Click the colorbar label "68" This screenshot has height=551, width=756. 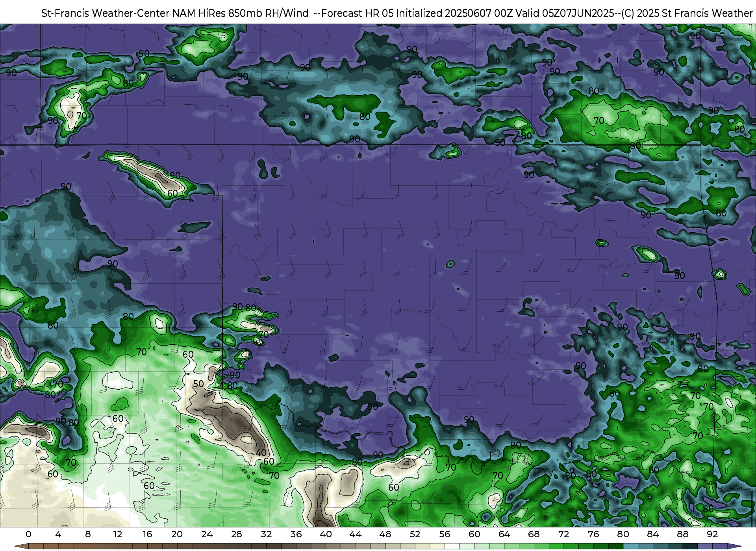[534, 534]
